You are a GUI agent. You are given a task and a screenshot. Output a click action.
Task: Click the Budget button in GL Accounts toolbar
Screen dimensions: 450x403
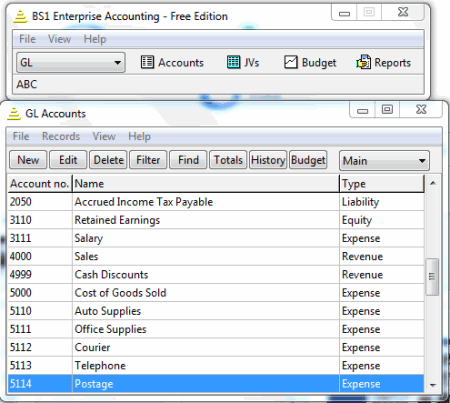308,160
